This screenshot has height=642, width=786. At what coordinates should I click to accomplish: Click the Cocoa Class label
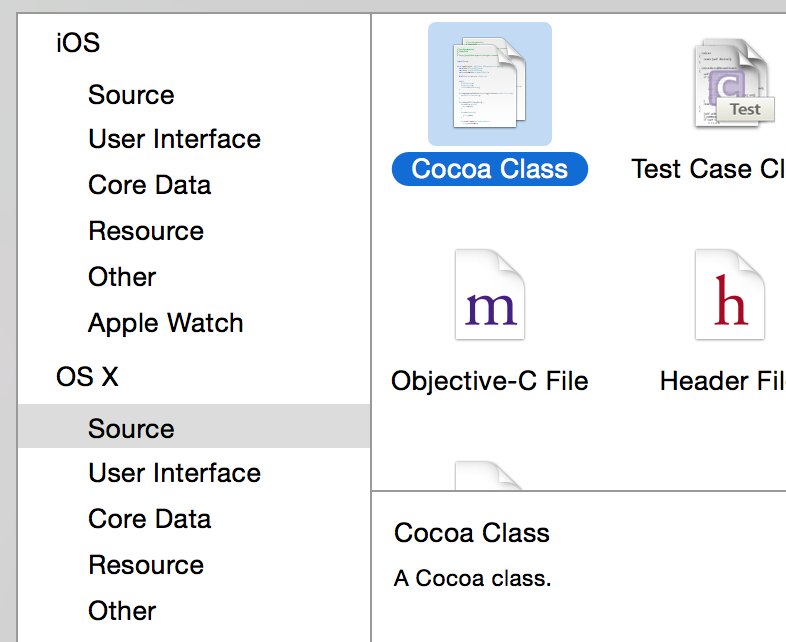coord(490,169)
